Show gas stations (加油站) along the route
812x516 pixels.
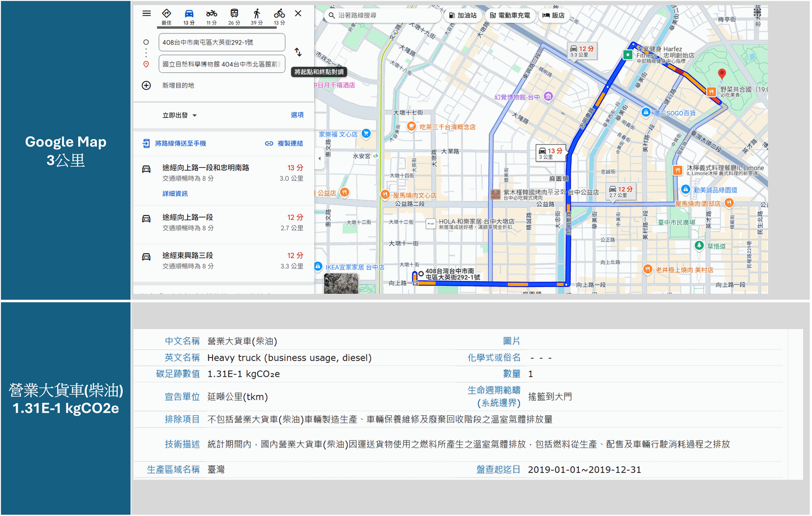pos(463,15)
